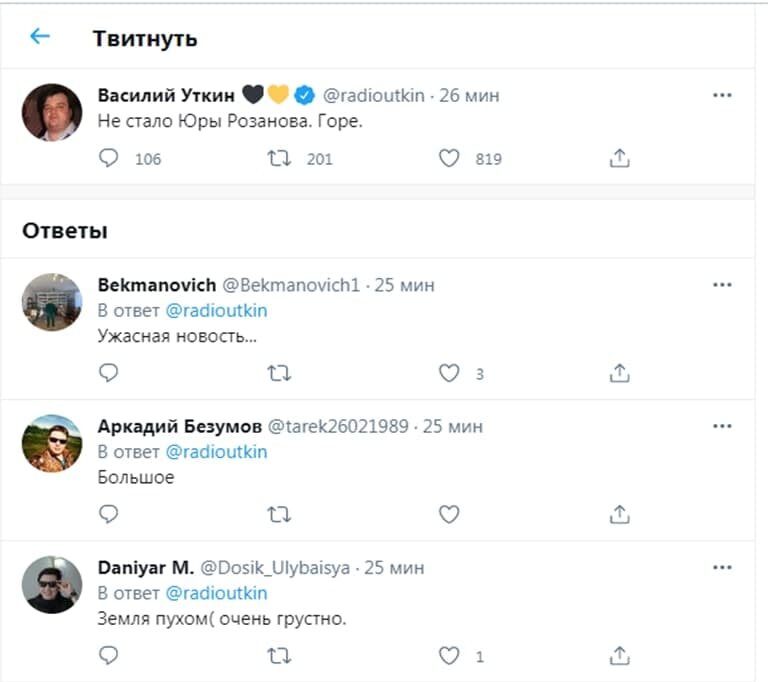Open more options on Василий Уткин's tweet
Viewport: 768px width, 682px height.
click(722, 95)
